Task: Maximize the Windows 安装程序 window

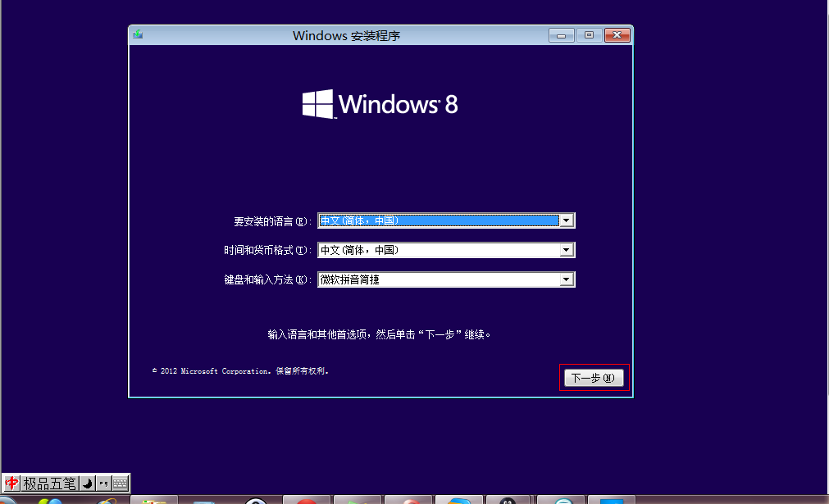Action: (x=589, y=35)
